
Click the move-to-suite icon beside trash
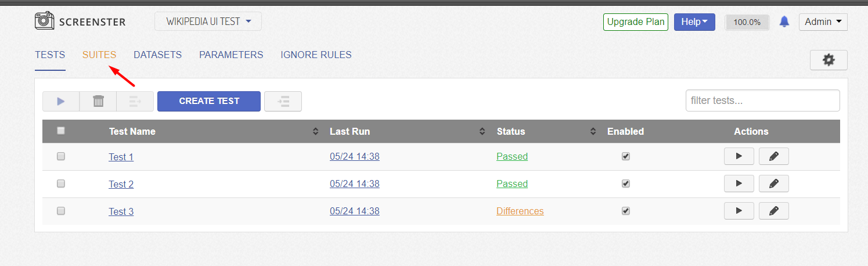(x=135, y=101)
